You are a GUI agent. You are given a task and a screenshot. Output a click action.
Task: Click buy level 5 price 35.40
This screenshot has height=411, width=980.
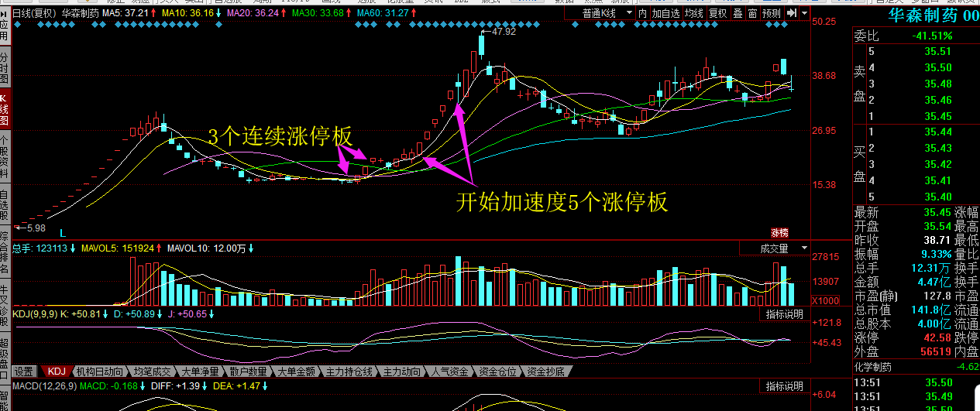coord(937,197)
